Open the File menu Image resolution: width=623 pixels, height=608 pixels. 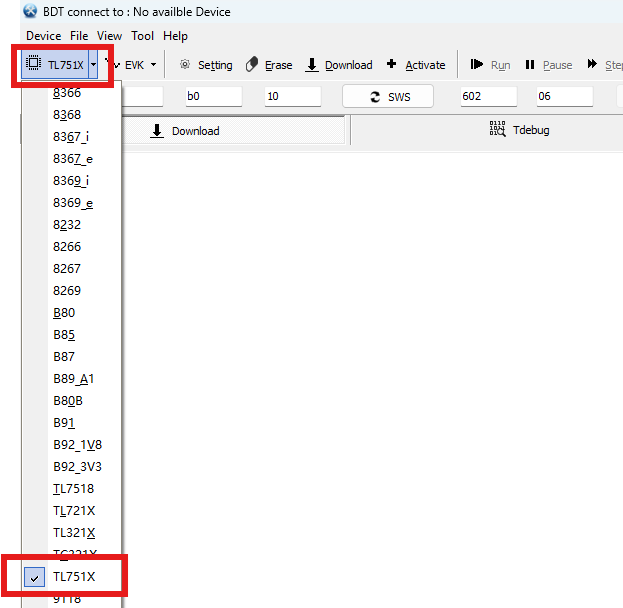pyautogui.click(x=79, y=36)
